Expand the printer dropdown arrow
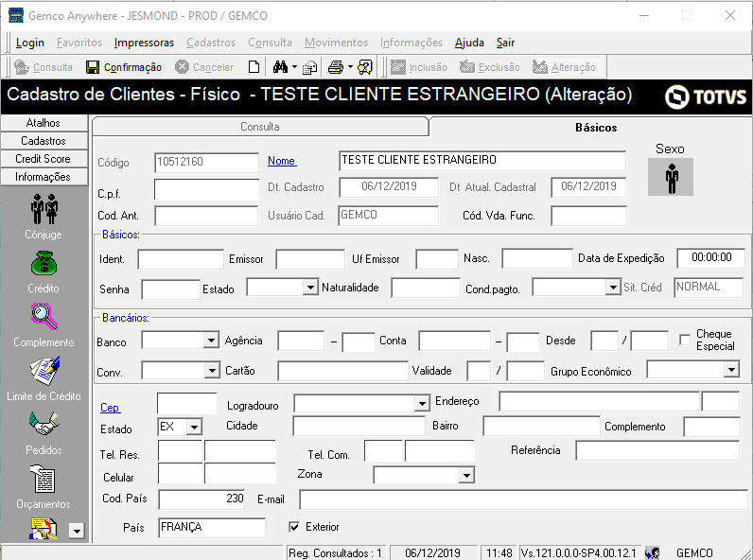This screenshot has height=560, width=753. point(350,67)
